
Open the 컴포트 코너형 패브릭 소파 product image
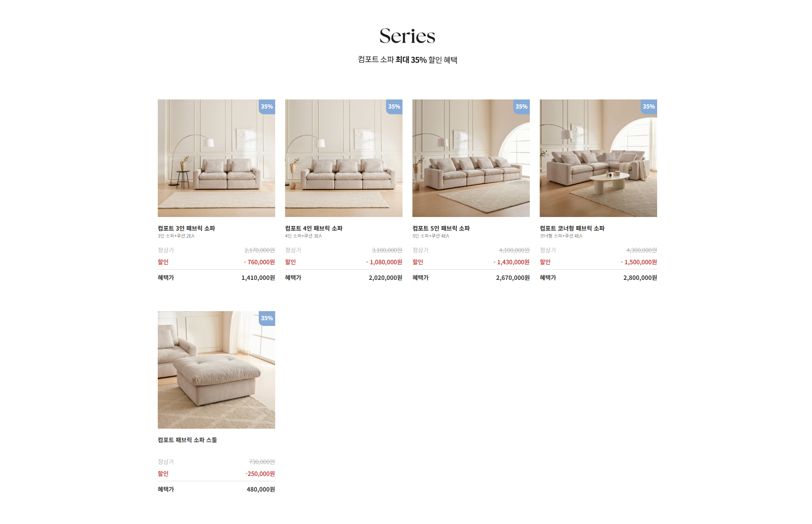pos(598,158)
